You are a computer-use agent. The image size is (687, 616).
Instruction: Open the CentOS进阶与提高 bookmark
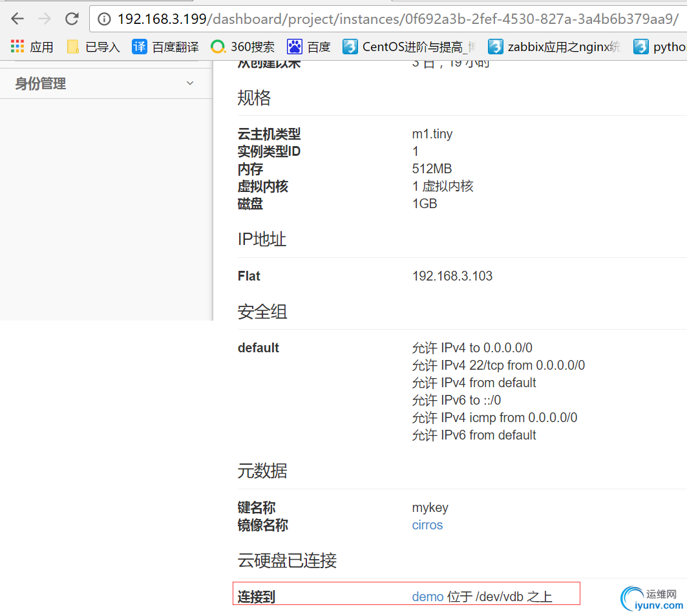tap(409, 47)
